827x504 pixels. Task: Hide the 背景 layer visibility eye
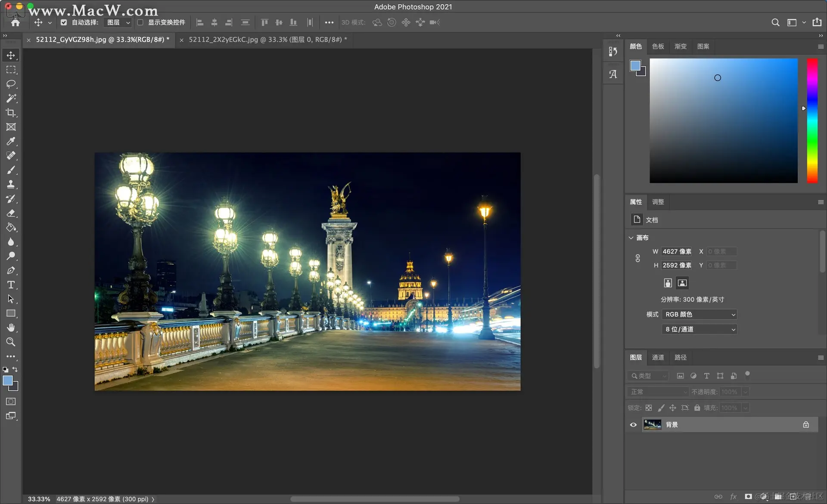point(633,425)
